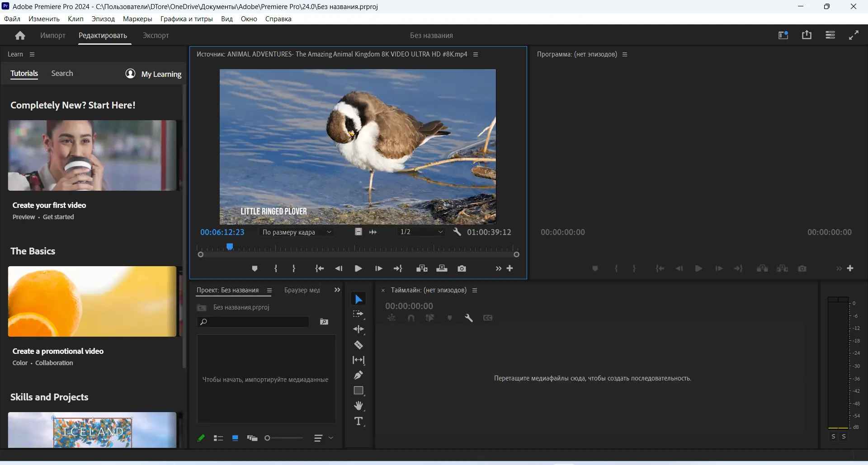Select the Pen tool

[359, 375]
